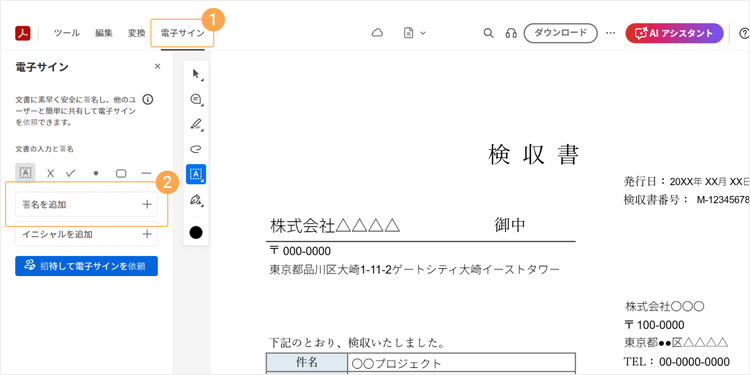Select the rounded rectangle tool
The height and width of the screenshot is (375, 750).
121,174
